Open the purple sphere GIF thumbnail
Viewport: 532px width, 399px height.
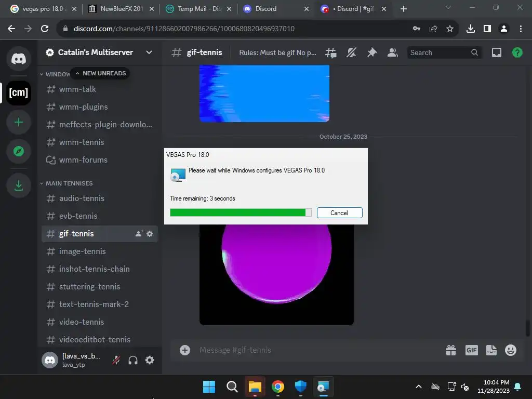point(276,274)
